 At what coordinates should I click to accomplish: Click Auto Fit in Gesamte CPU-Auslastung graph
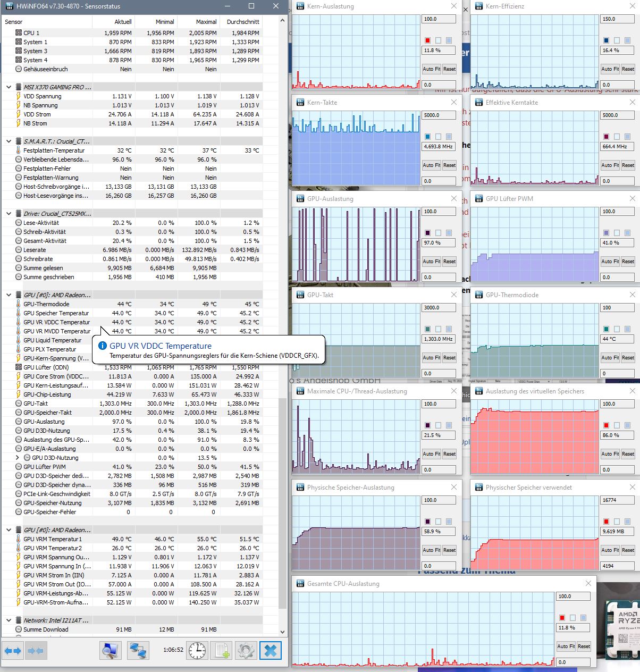pyautogui.click(x=566, y=646)
